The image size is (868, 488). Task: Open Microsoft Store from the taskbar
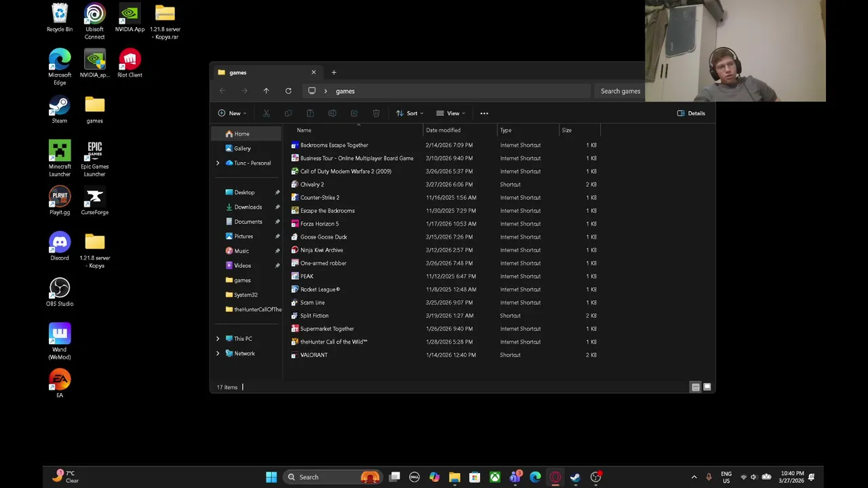tap(475, 477)
